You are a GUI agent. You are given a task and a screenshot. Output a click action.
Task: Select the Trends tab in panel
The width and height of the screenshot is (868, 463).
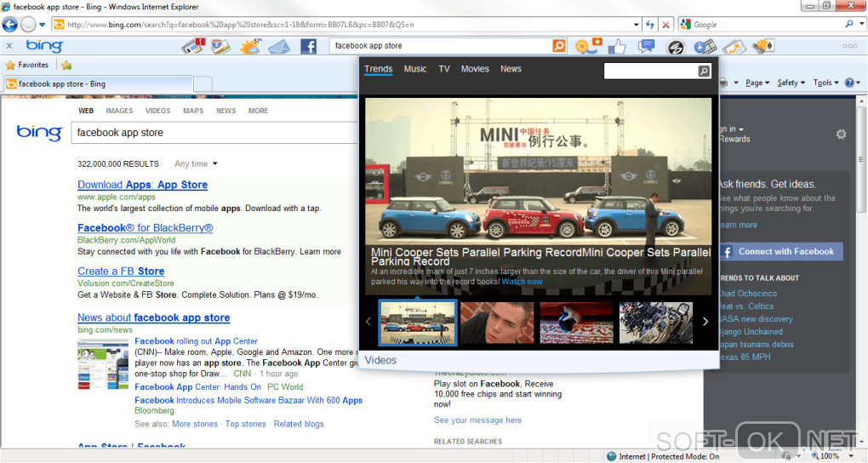[378, 69]
